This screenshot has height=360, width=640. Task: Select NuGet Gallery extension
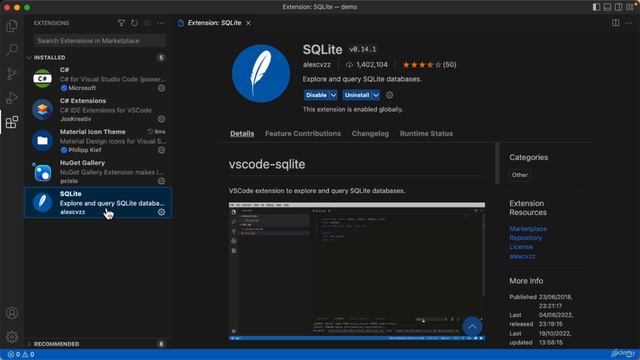[x=98, y=172]
